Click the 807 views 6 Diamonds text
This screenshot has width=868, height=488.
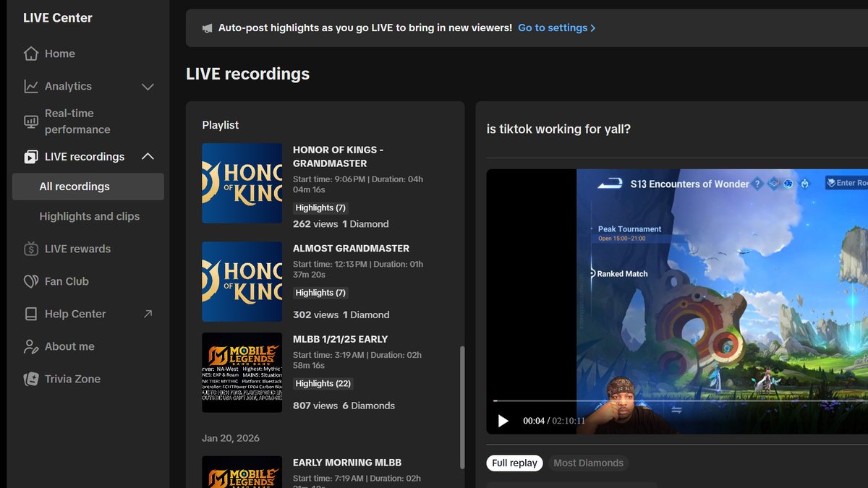(344, 406)
